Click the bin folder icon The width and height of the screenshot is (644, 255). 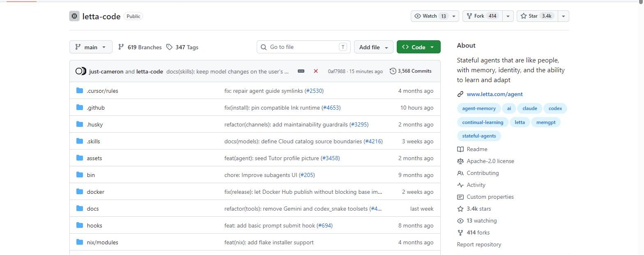pos(80,175)
